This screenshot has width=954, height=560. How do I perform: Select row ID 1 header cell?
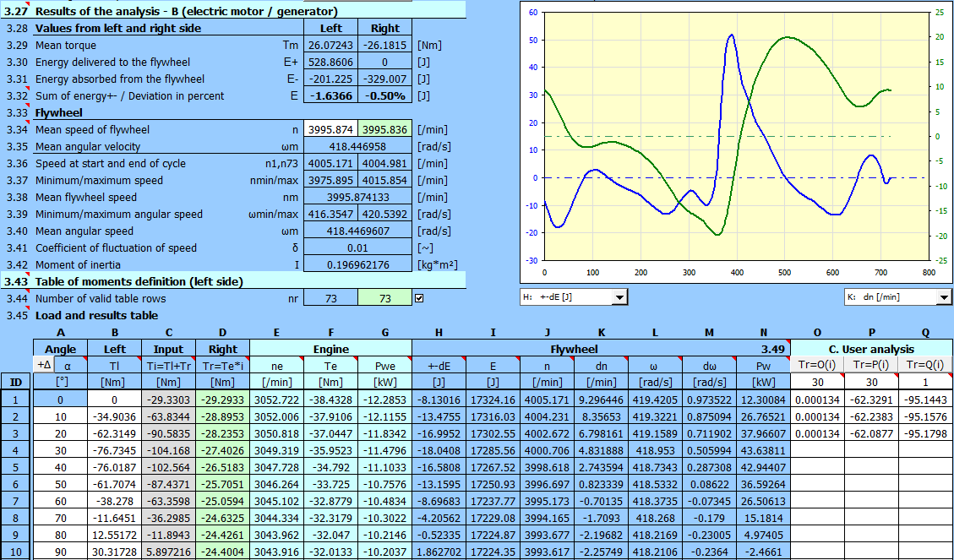[15, 399]
